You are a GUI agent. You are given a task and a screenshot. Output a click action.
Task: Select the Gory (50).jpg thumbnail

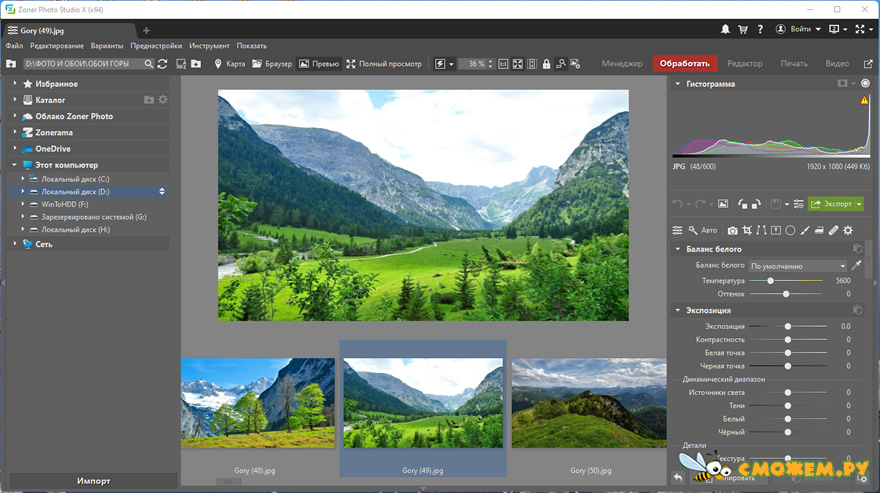589,403
